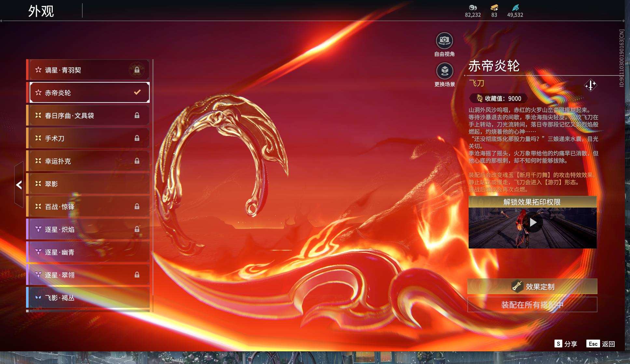Select the 飞影·褐丛 skin entry
Screen dimensions: 630x364
point(88,298)
